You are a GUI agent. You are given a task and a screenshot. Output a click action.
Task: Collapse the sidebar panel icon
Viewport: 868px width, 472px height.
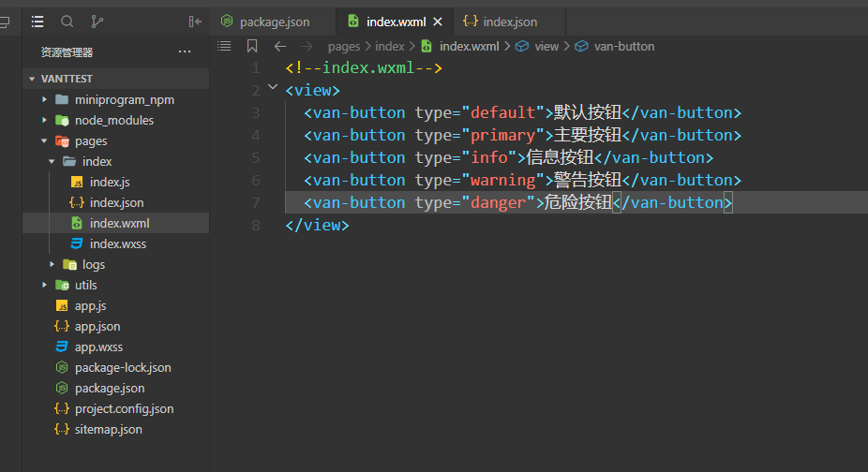tap(195, 22)
